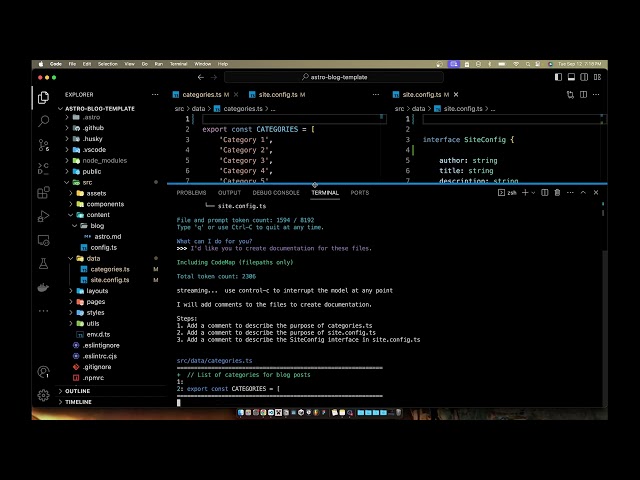Expand the Outline section
Viewport: 640px width, 480px height.
pyautogui.click(x=78, y=391)
